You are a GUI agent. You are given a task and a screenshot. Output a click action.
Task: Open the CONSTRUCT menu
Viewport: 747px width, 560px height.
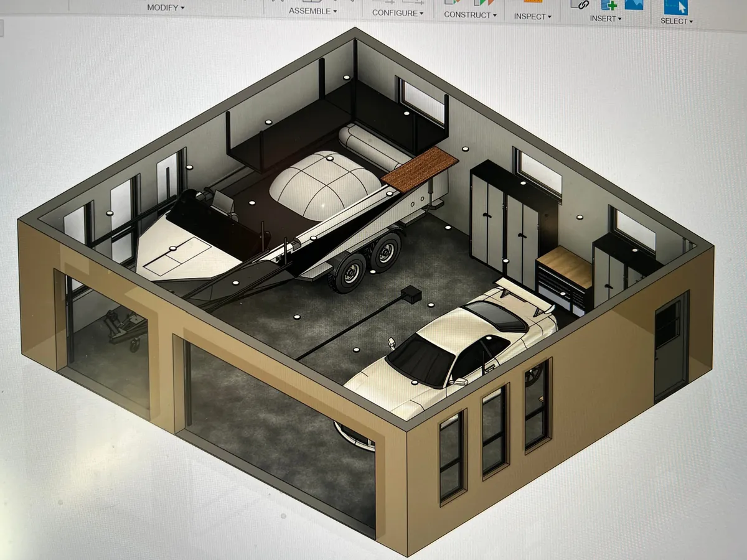[x=470, y=15]
